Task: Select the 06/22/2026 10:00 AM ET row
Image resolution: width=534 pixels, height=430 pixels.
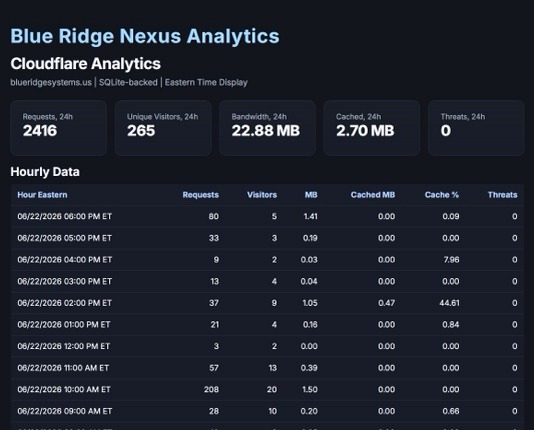Action: coord(267,389)
